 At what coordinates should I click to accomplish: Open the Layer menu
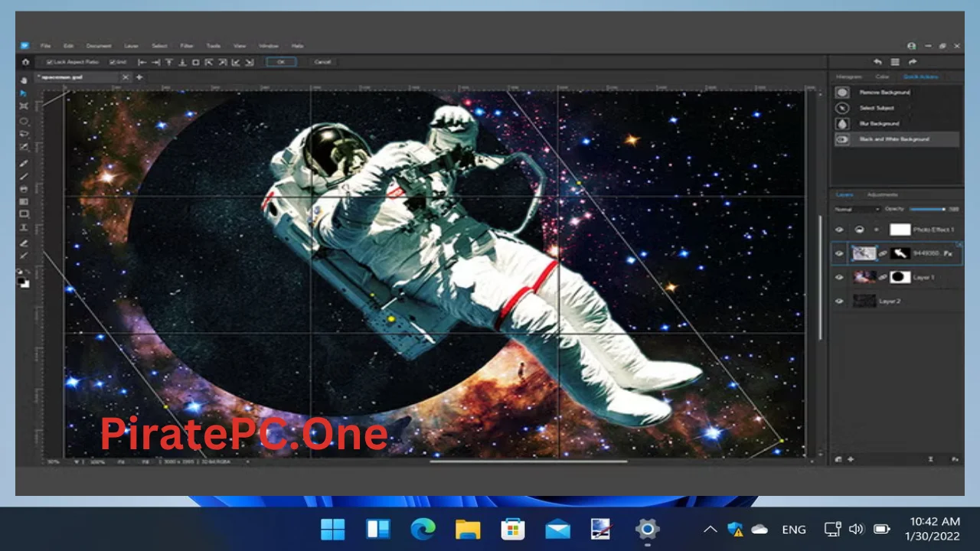pos(131,46)
